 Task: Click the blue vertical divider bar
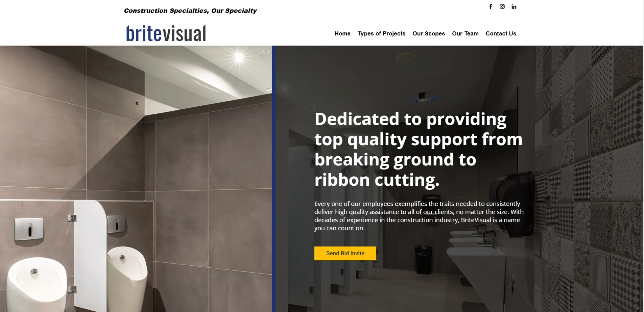(274, 179)
